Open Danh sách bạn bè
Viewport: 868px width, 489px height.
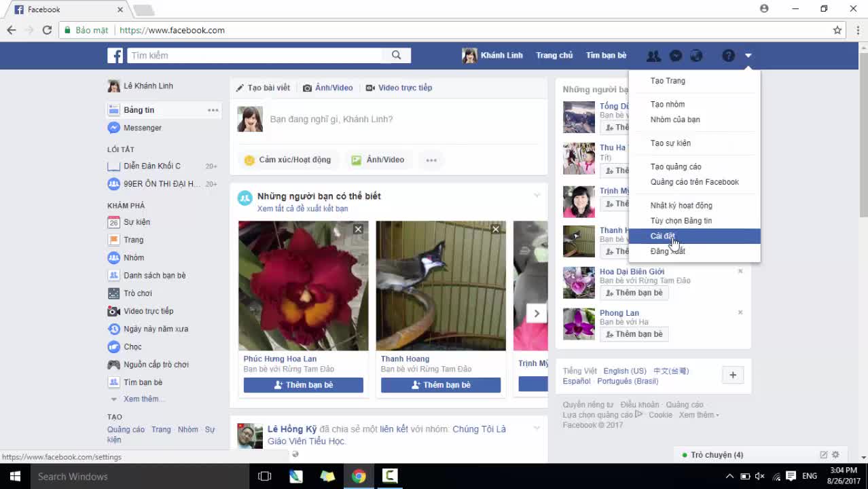click(154, 275)
